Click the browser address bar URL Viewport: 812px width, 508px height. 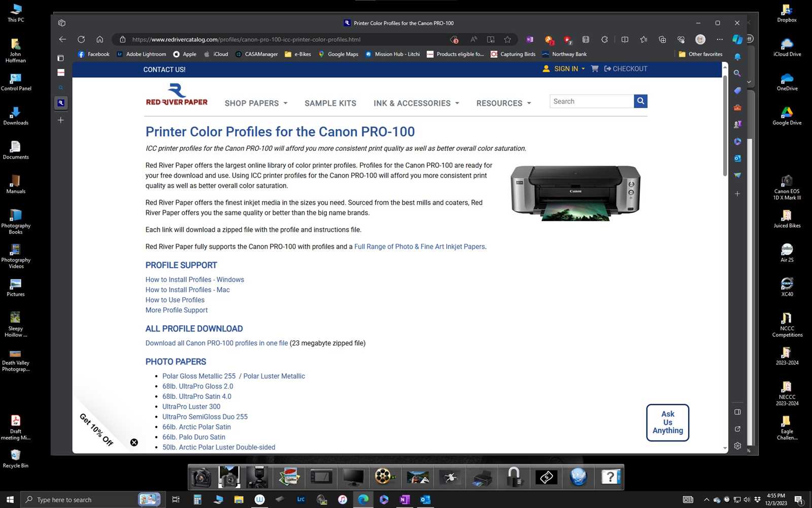pyautogui.click(x=246, y=39)
